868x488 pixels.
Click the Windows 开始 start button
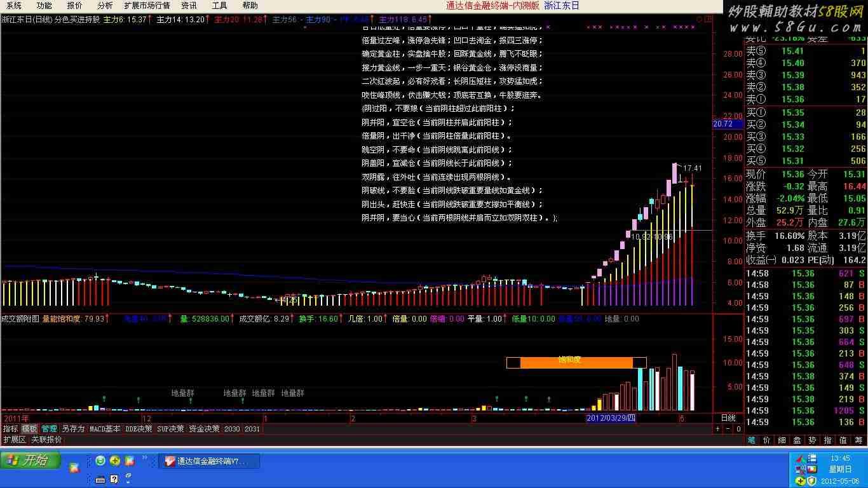(x=31, y=461)
